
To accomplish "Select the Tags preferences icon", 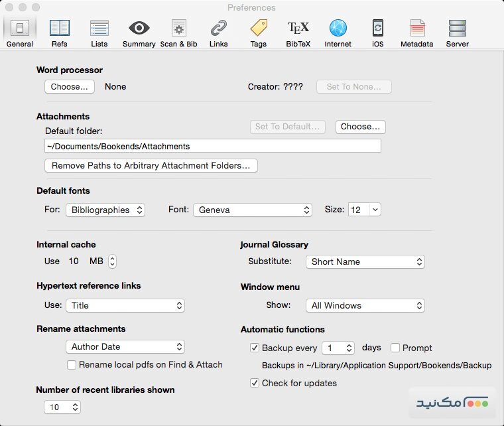I will pyautogui.click(x=258, y=33).
